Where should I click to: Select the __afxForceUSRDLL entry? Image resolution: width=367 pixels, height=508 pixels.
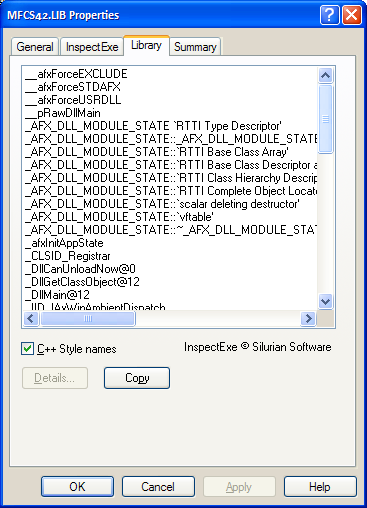[73, 100]
